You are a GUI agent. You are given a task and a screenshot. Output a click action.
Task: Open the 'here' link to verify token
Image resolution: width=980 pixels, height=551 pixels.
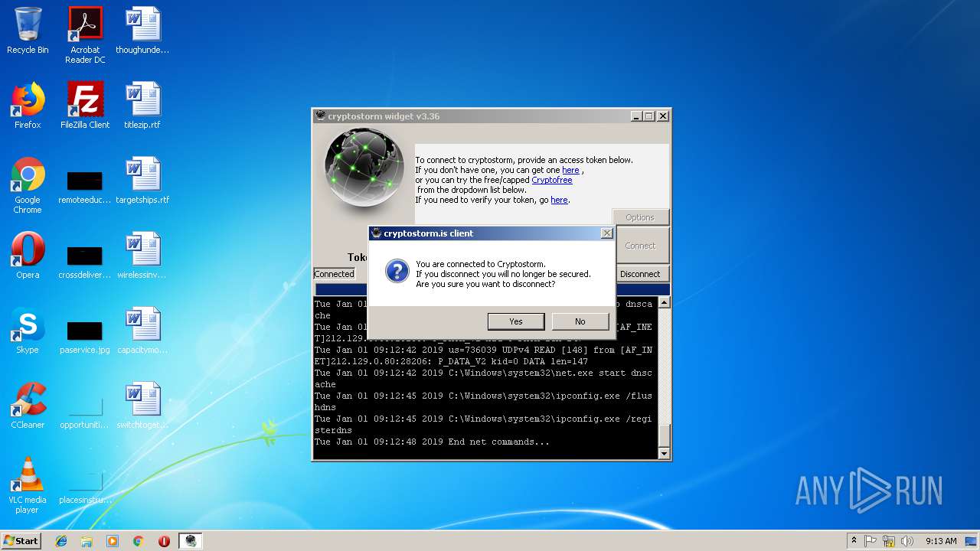pos(559,200)
